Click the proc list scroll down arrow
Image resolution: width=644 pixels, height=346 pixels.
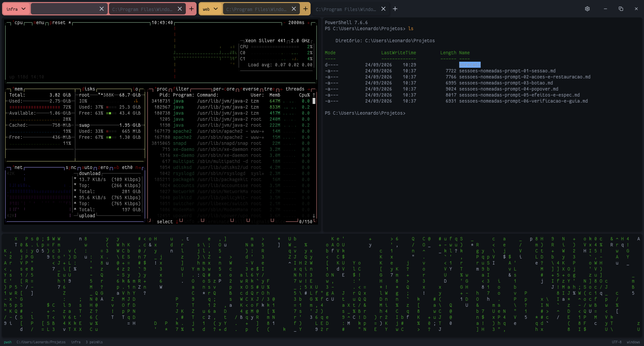click(314, 216)
